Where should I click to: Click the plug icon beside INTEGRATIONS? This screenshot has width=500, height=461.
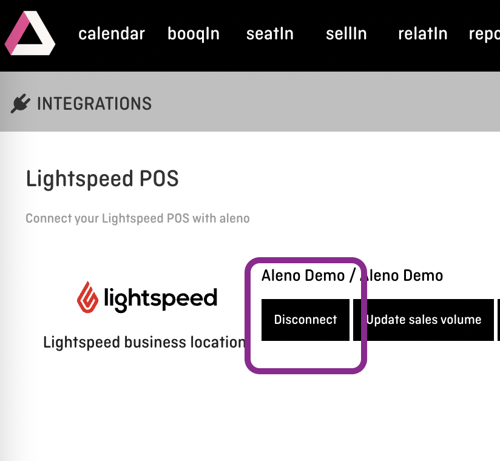[20, 104]
